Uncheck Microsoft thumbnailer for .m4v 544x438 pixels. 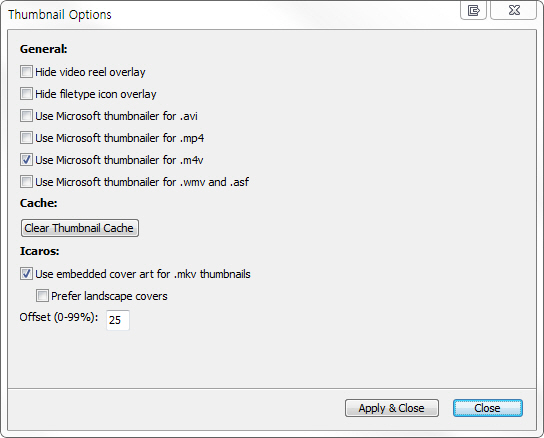pyautogui.click(x=26, y=160)
